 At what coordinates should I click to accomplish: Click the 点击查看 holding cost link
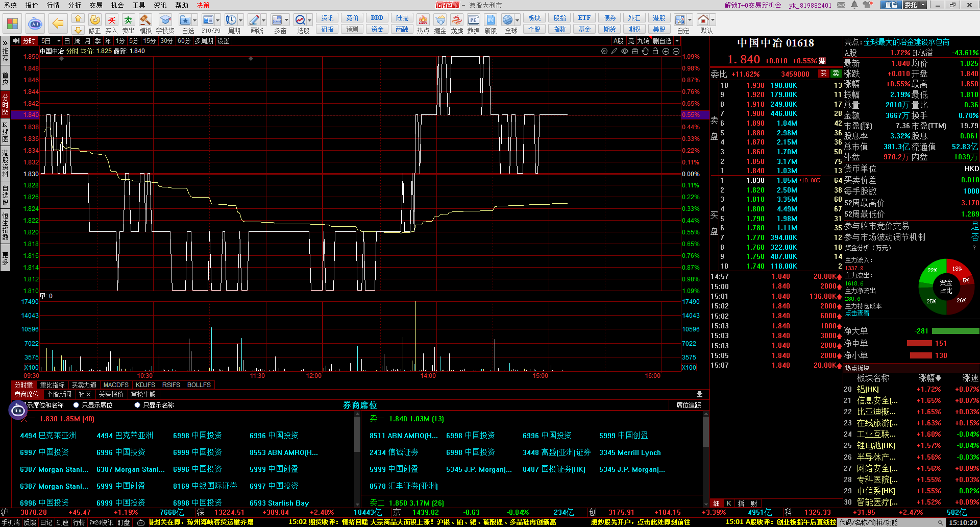(857, 313)
